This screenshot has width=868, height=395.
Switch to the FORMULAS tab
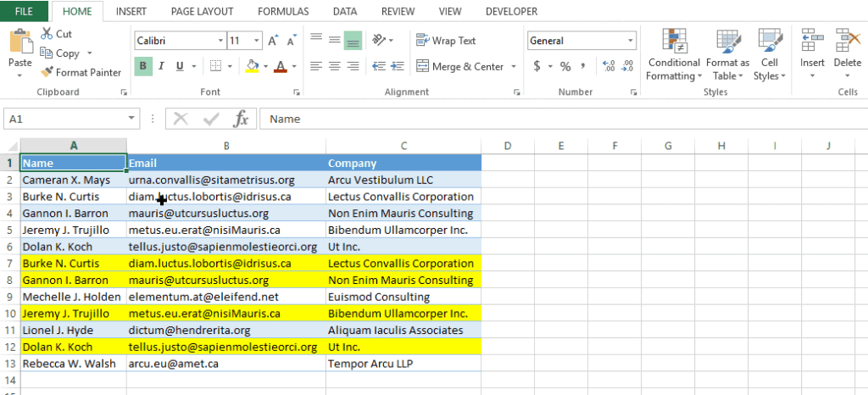click(283, 12)
